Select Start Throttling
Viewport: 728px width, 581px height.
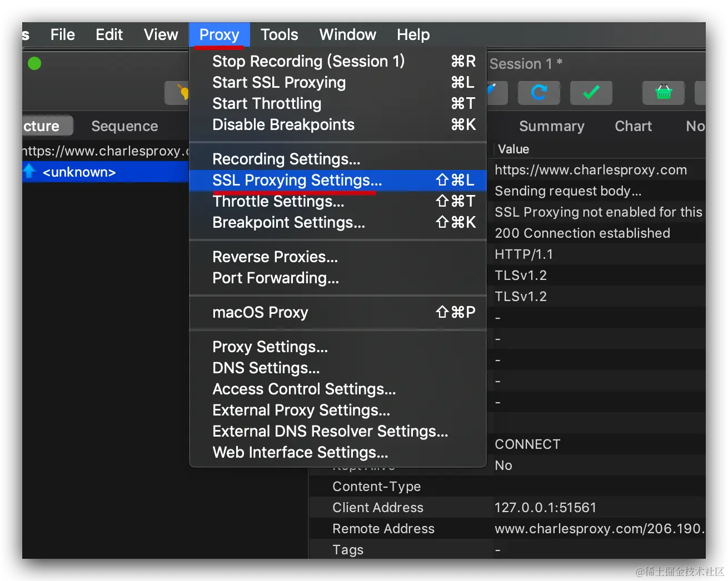point(338,103)
